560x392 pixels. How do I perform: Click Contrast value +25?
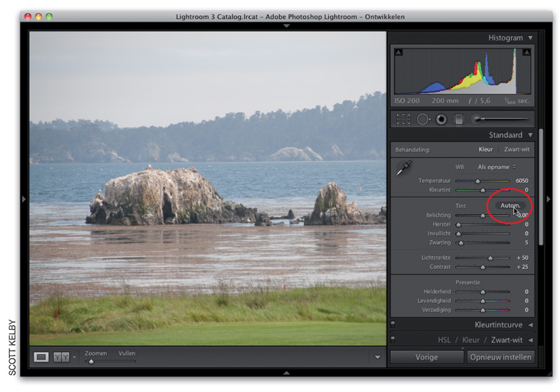522,267
